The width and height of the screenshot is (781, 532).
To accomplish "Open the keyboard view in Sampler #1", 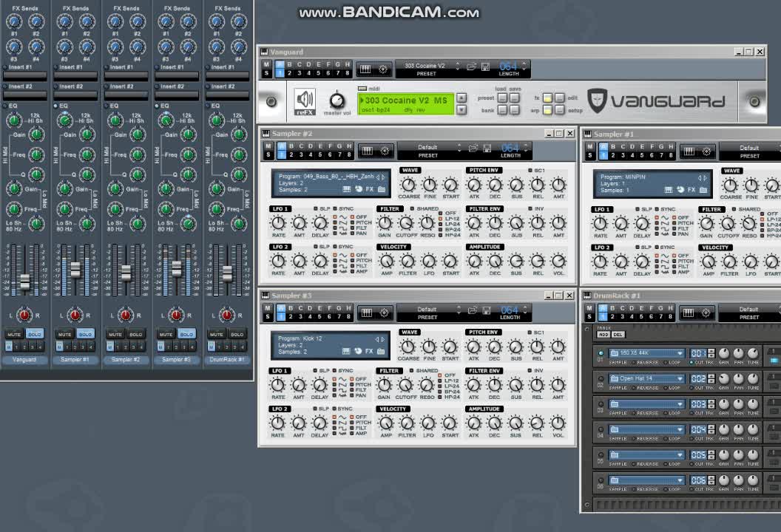I will (689, 151).
